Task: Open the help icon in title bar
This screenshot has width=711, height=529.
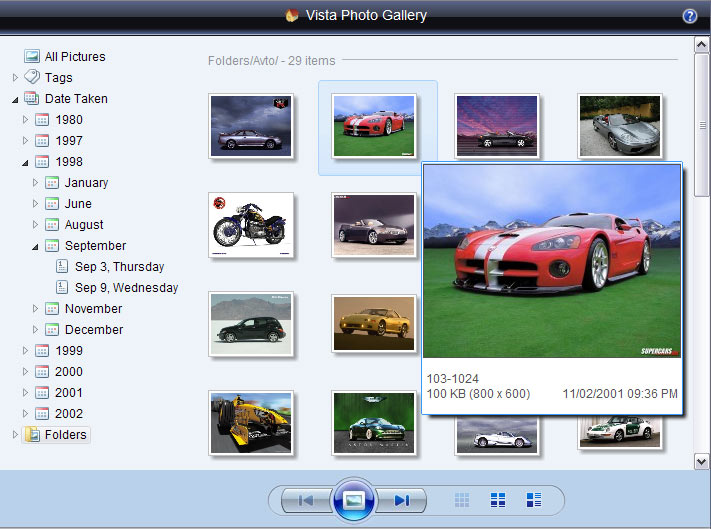Action: (x=689, y=16)
